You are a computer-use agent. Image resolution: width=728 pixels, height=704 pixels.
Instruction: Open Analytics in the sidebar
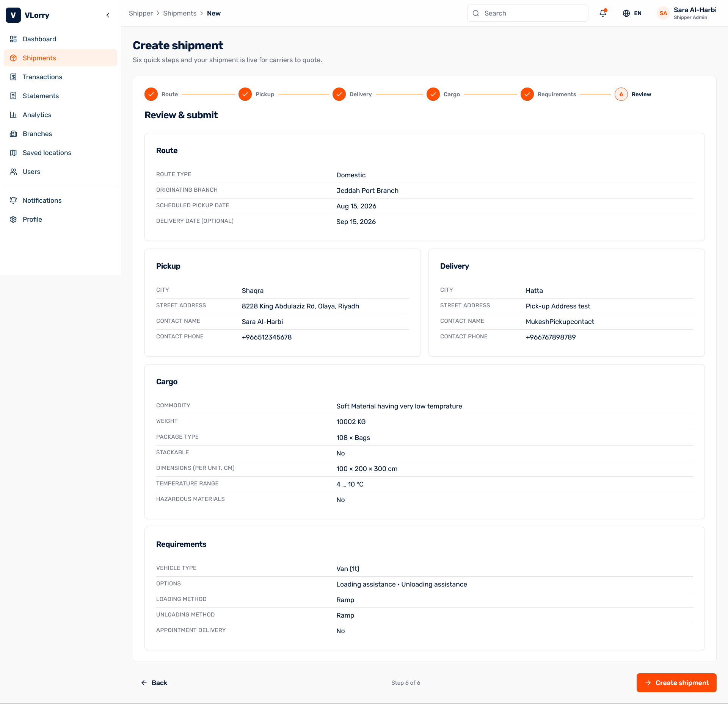(60, 115)
